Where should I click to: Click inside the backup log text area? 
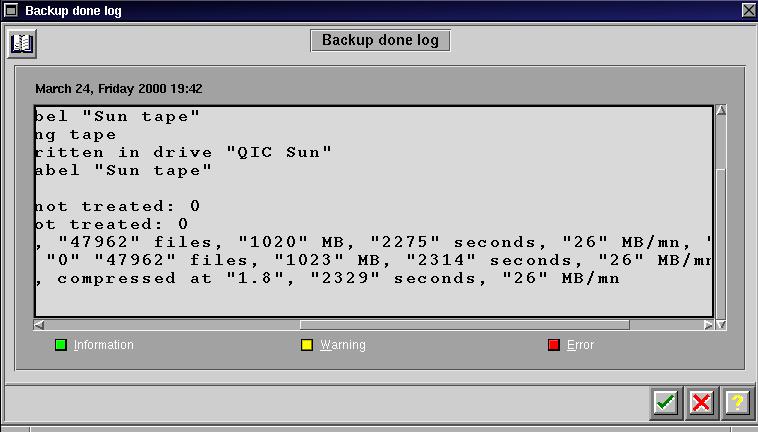click(x=370, y=210)
